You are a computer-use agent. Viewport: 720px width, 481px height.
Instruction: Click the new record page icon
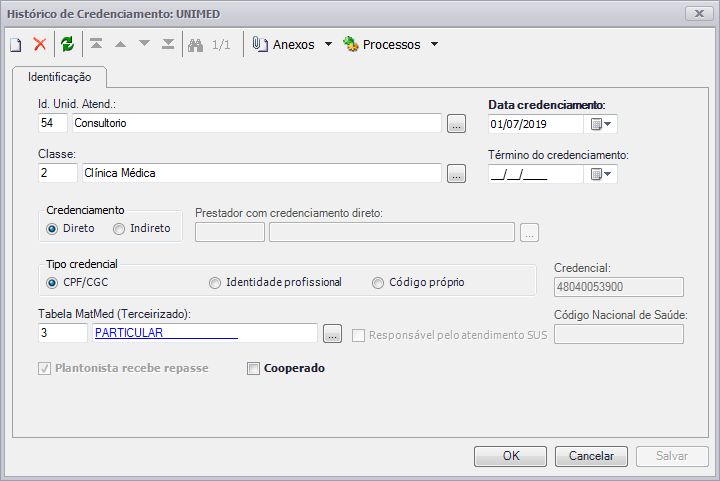pyautogui.click(x=16, y=45)
